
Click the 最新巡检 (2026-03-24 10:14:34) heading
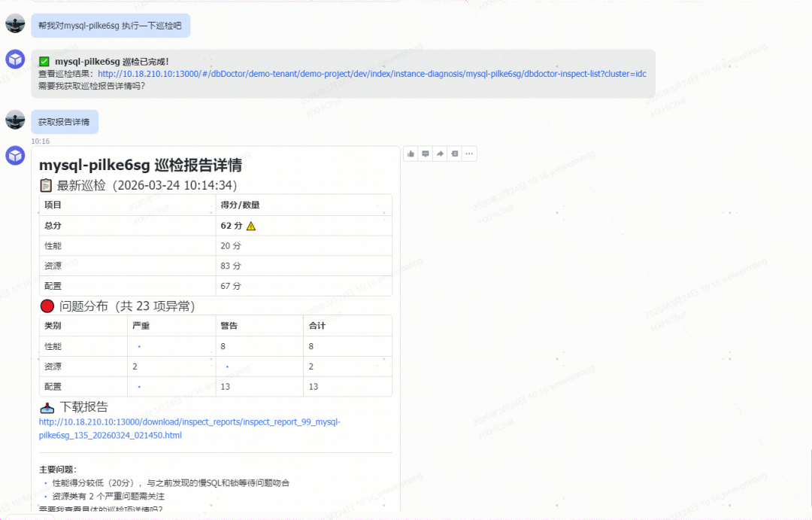138,185
